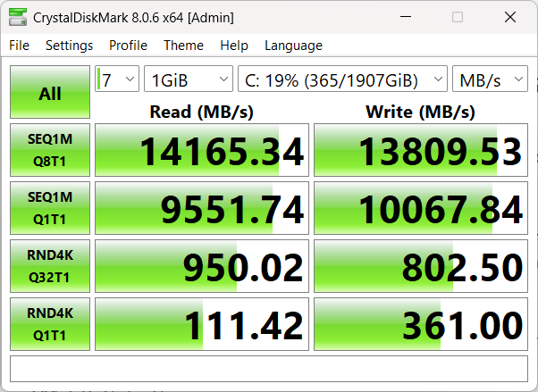Expand the test count dropdown showing 7
Image resolution: width=538 pixels, height=392 pixels.
pos(117,79)
